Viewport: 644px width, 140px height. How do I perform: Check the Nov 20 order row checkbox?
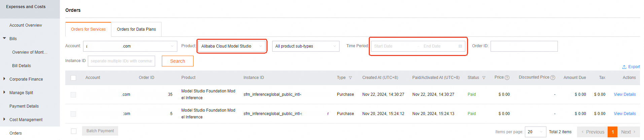pyautogui.click(x=73, y=114)
